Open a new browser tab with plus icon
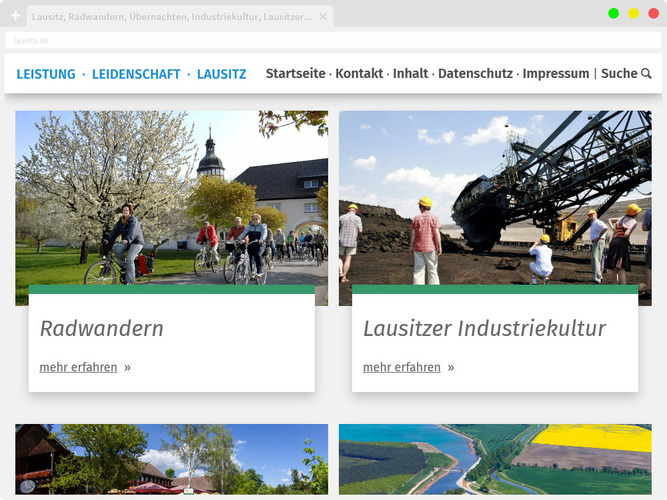667x500 pixels. pos(15,16)
